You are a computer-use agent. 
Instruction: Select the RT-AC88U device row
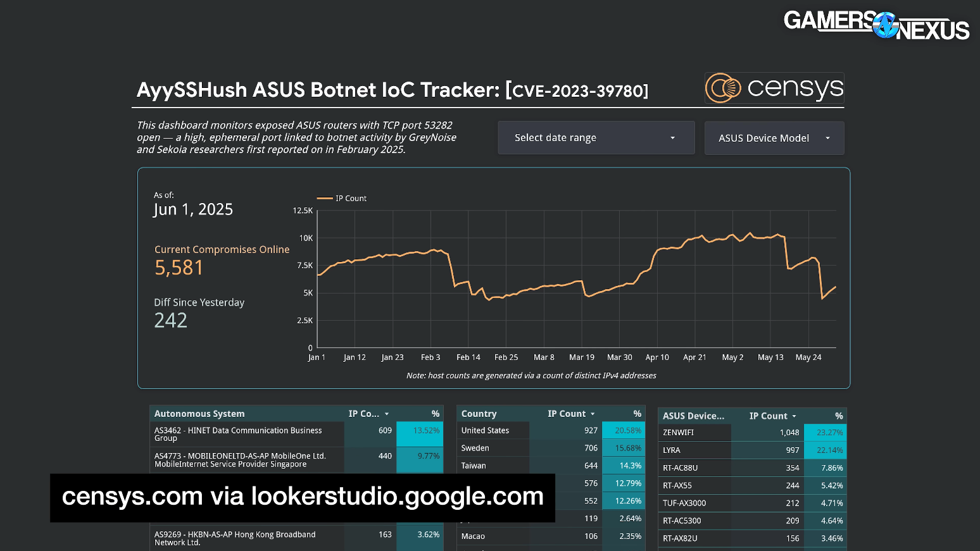[x=752, y=468]
